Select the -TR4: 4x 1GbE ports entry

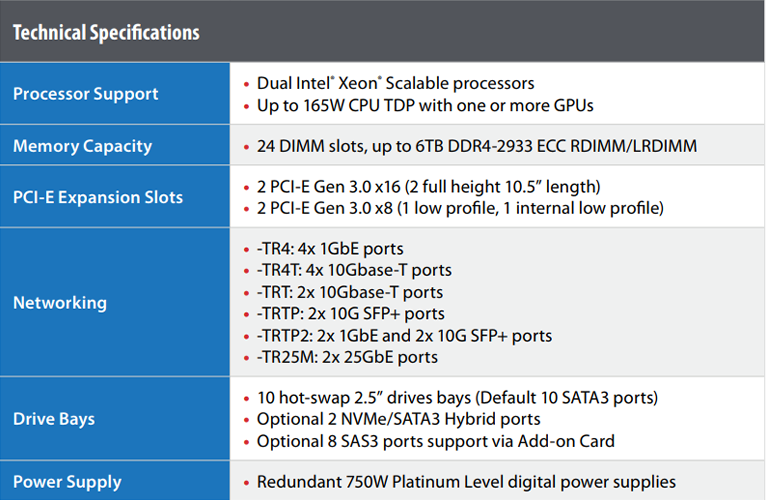pyautogui.click(x=330, y=249)
